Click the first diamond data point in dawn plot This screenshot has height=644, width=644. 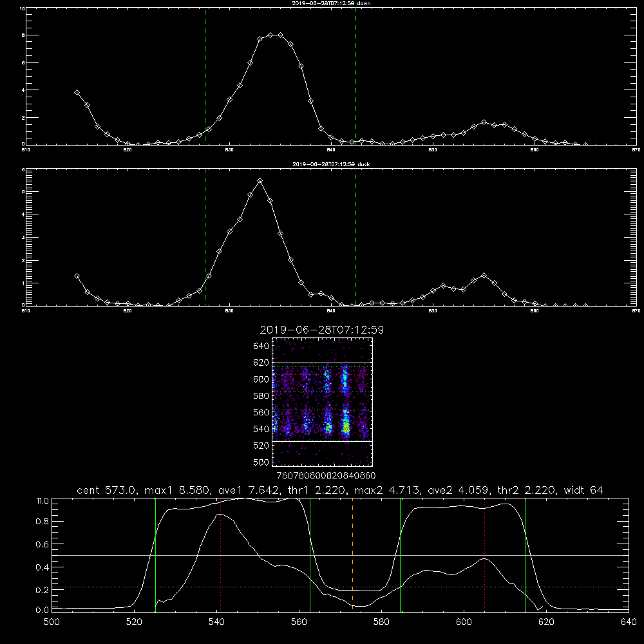[77, 93]
